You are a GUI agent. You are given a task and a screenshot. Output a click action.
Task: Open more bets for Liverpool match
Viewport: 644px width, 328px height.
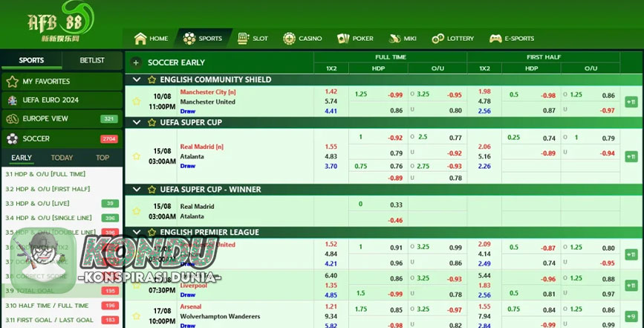(631, 286)
